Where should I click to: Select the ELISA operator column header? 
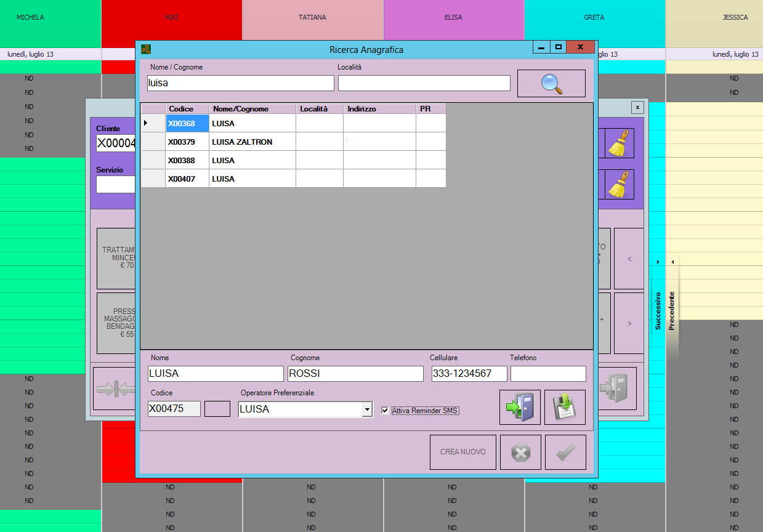click(x=453, y=18)
